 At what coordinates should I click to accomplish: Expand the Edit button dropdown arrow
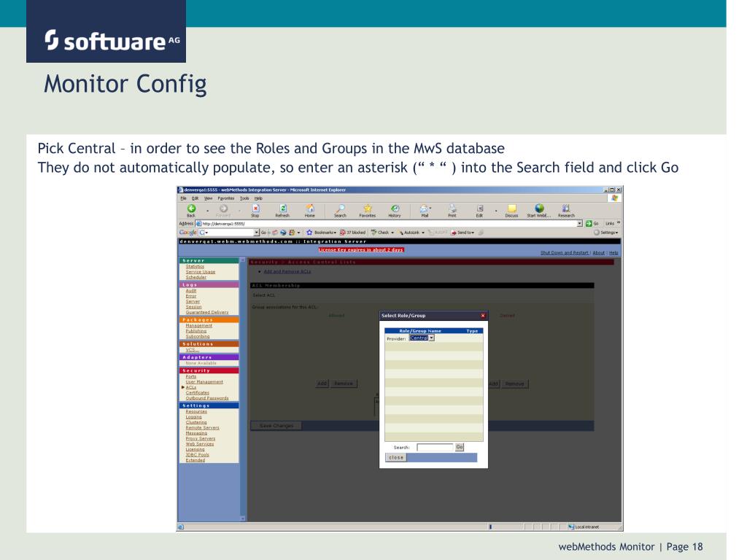496,210
